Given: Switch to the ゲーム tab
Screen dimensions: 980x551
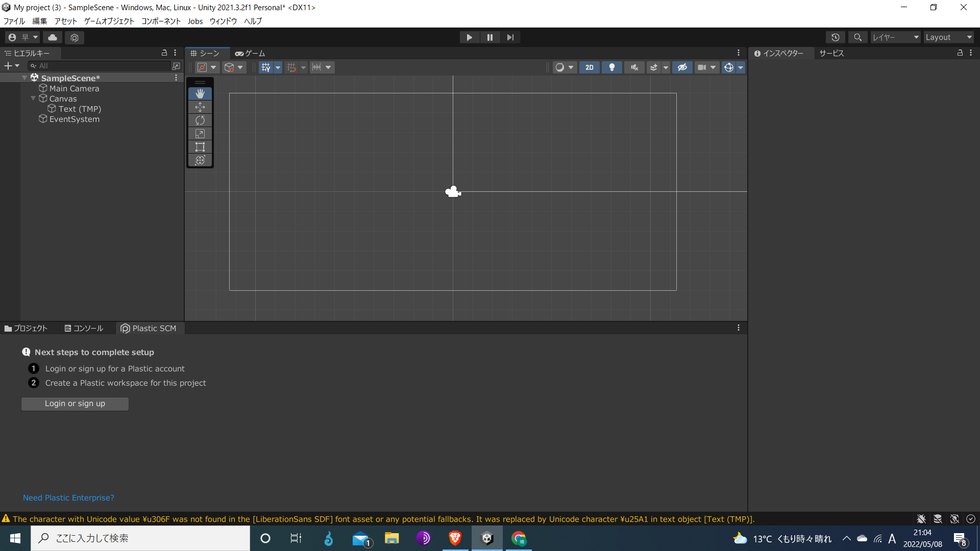Looking at the screenshot, I should pyautogui.click(x=250, y=53).
